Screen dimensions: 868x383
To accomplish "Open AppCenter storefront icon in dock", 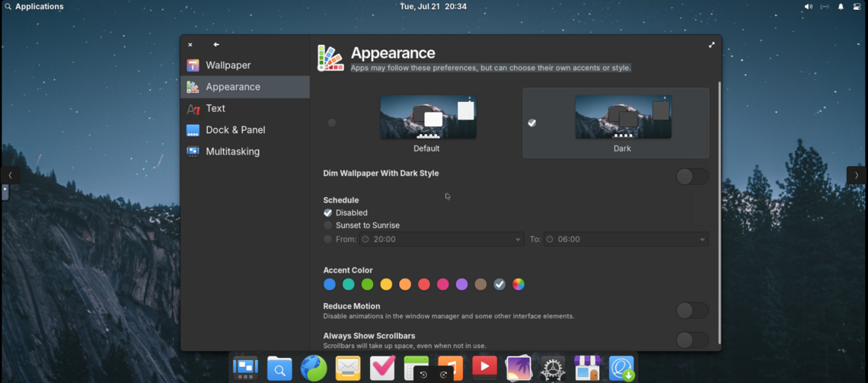I will pyautogui.click(x=587, y=368).
